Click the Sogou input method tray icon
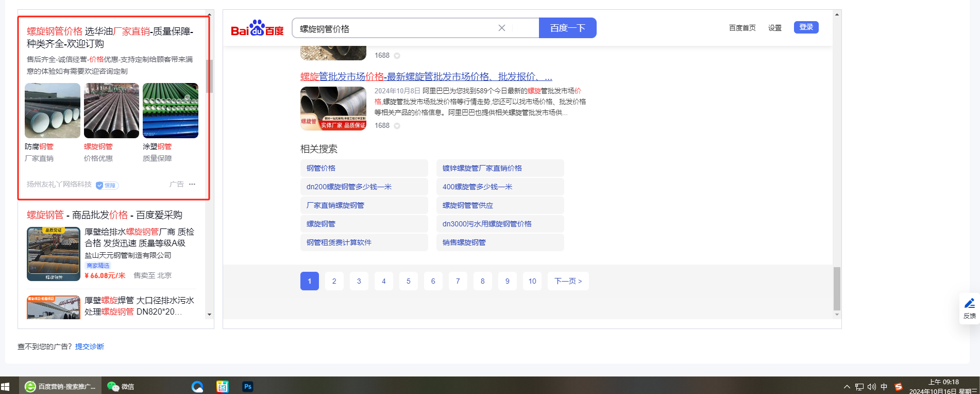The image size is (980, 394). click(899, 387)
